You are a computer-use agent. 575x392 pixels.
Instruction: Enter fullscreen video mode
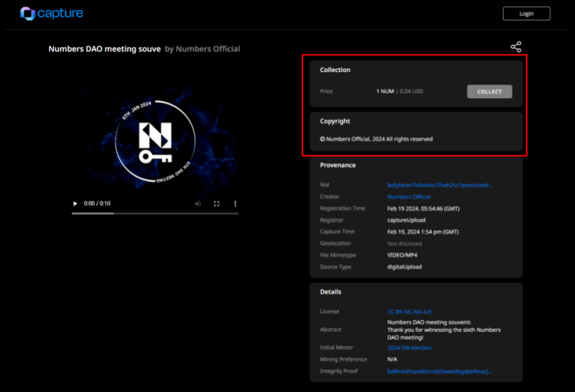[x=217, y=203]
